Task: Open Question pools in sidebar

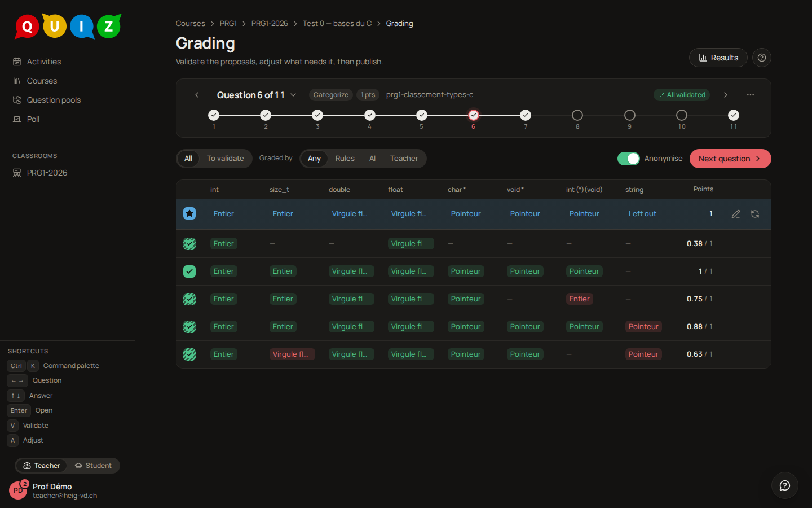Action: (54, 100)
